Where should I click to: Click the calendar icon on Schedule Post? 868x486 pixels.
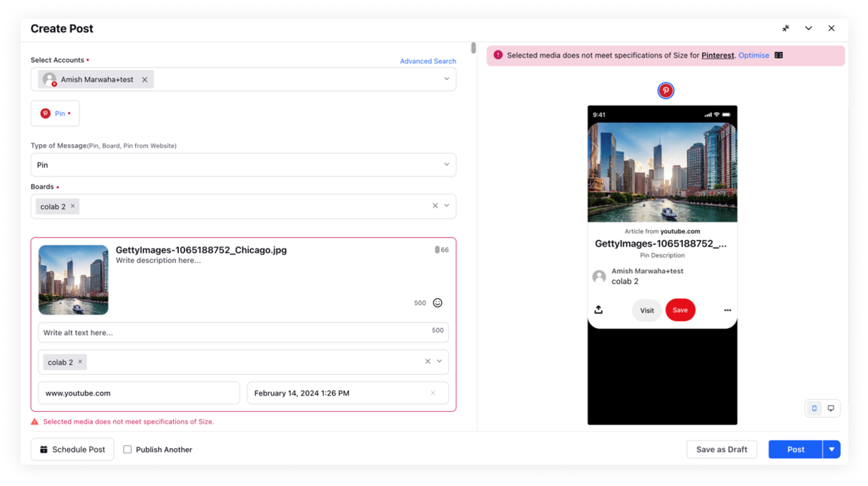[44, 449]
